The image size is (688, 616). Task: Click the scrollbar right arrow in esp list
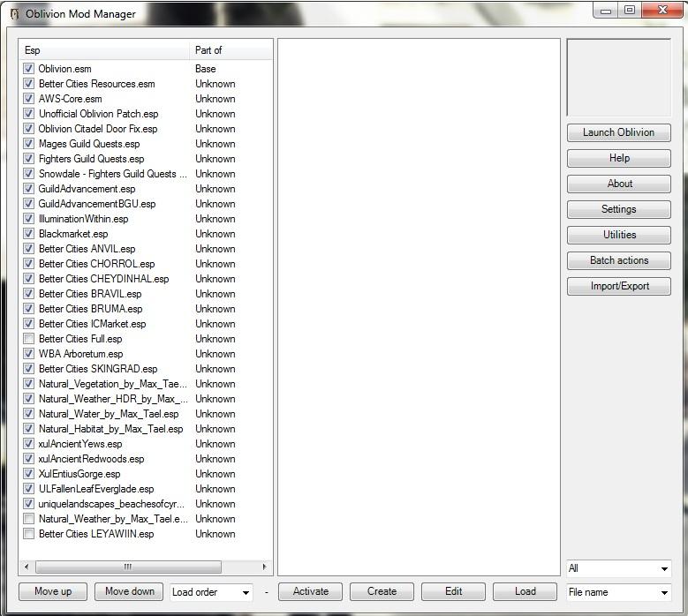point(264,567)
